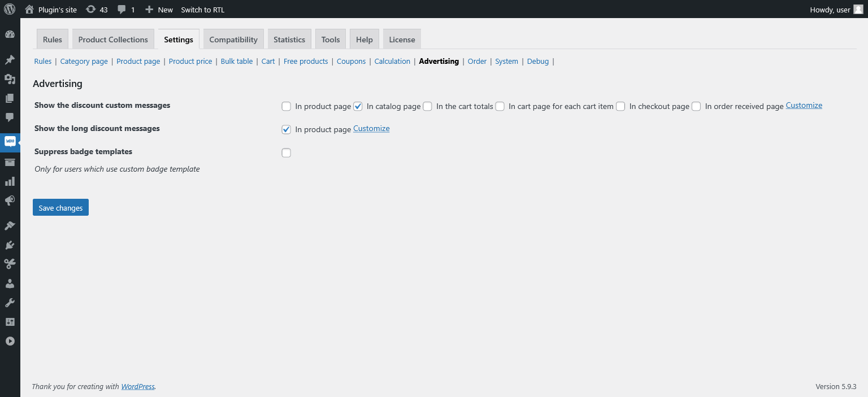Go to Debug settings link

[x=538, y=61]
